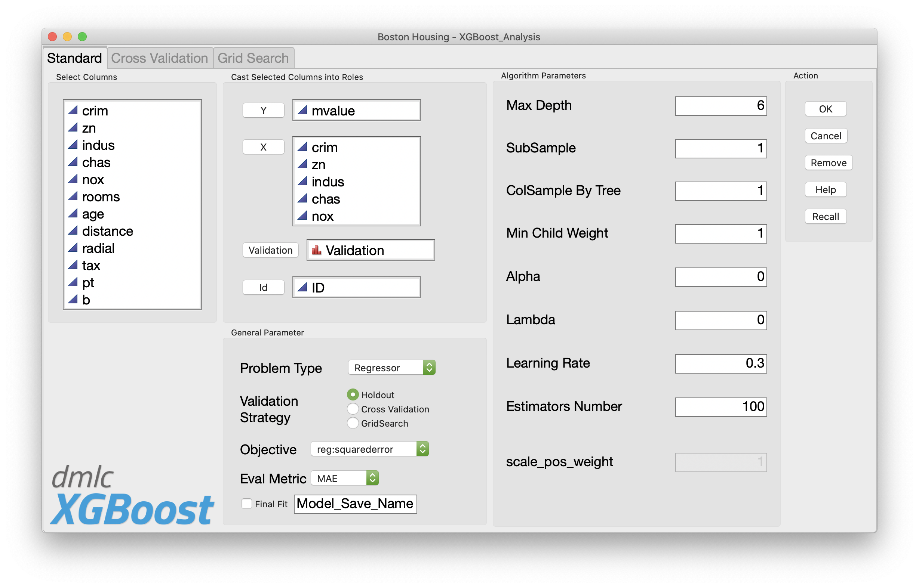The height and width of the screenshot is (588, 919).
Task: Switch to the Grid Search tab
Action: click(x=253, y=58)
